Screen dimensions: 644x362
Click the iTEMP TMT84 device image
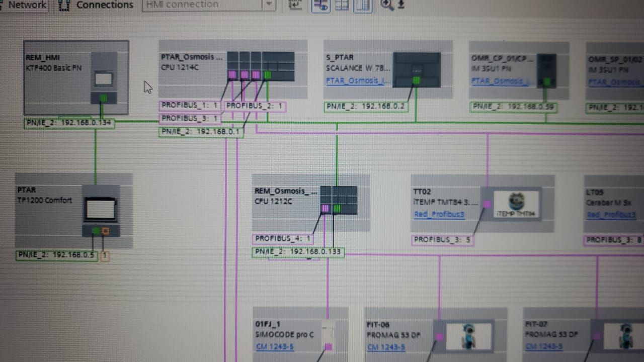tap(516, 203)
